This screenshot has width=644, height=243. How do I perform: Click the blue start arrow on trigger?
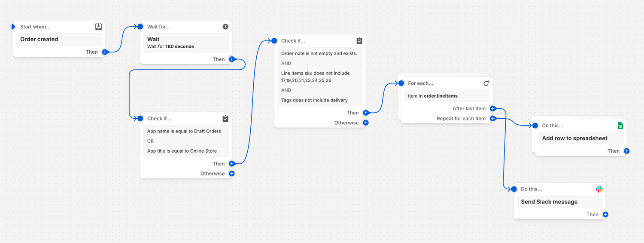coord(14,27)
